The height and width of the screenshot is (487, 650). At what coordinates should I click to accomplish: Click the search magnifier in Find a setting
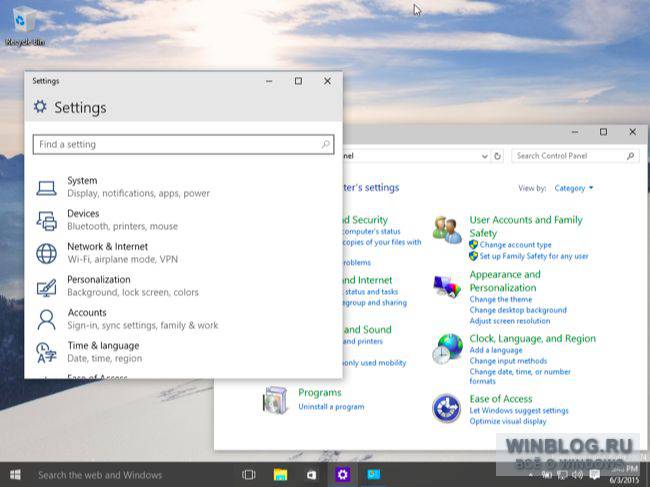(326, 144)
